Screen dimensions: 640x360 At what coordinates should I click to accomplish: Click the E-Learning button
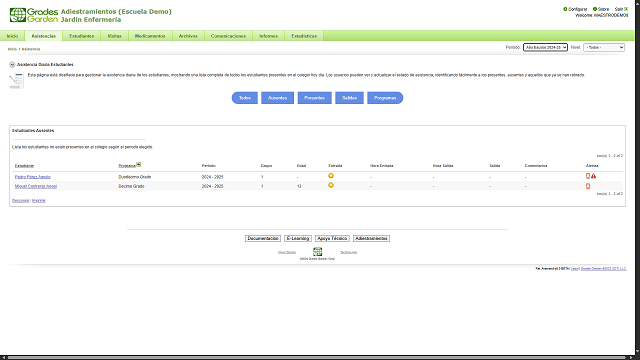[298, 238]
